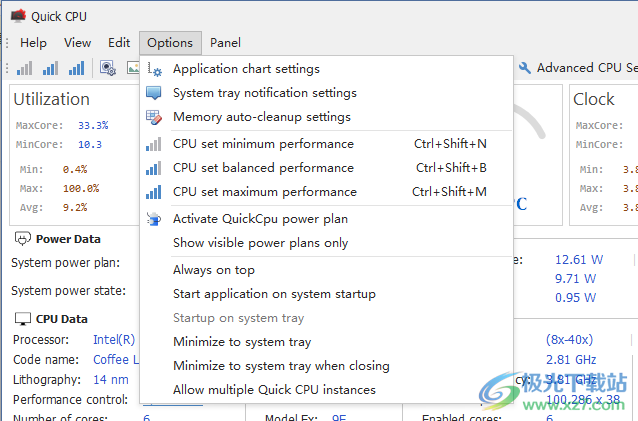Toggle Allow multiple Quick CPU instances
Screen dimensions: 638x421
click(x=326, y=390)
